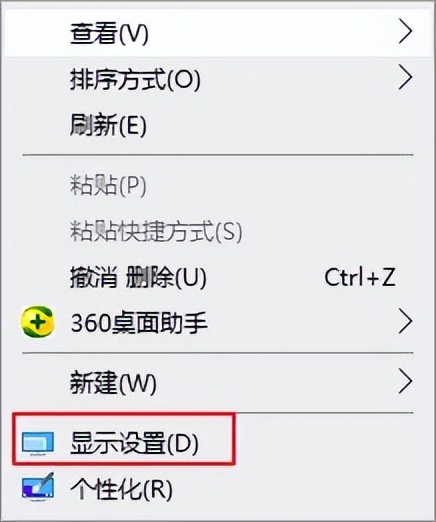Expand the 排序方式(O) submenu chevron
This screenshot has width=436, height=522.
pos(405,78)
